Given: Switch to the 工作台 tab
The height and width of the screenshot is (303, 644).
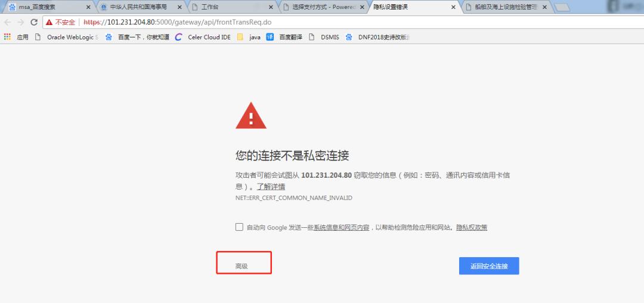Looking at the screenshot, I should click(227, 7).
